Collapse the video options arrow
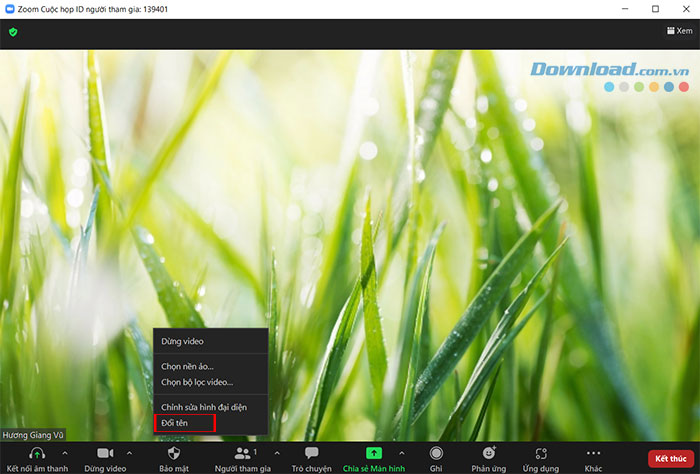The image size is (700, 474). coord(129,453)
